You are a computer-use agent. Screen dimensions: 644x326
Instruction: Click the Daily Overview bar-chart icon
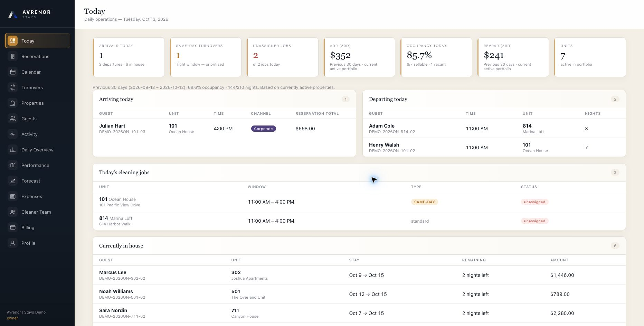coord(13,150)
